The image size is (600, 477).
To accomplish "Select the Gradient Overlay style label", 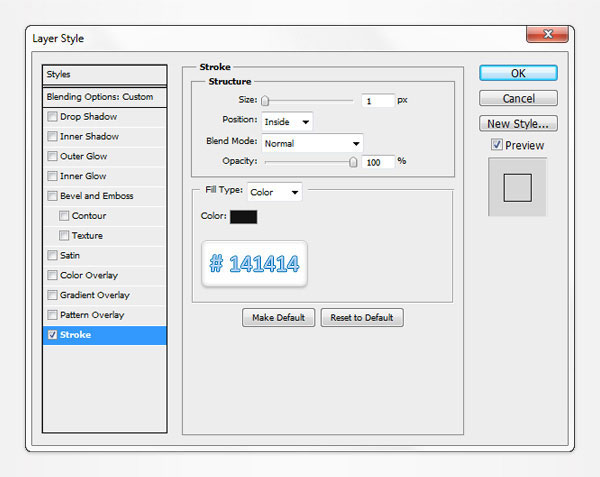I will click(x=95, y=295).
